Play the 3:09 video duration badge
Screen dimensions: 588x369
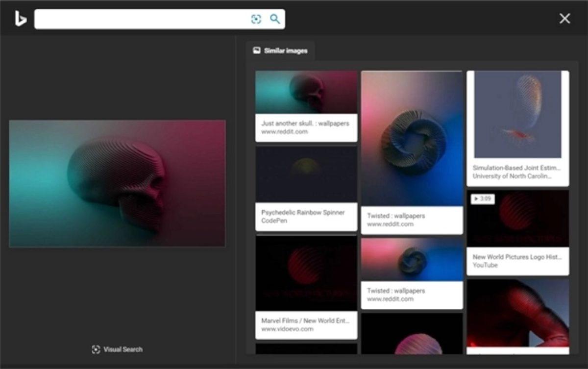pos(483,199)
